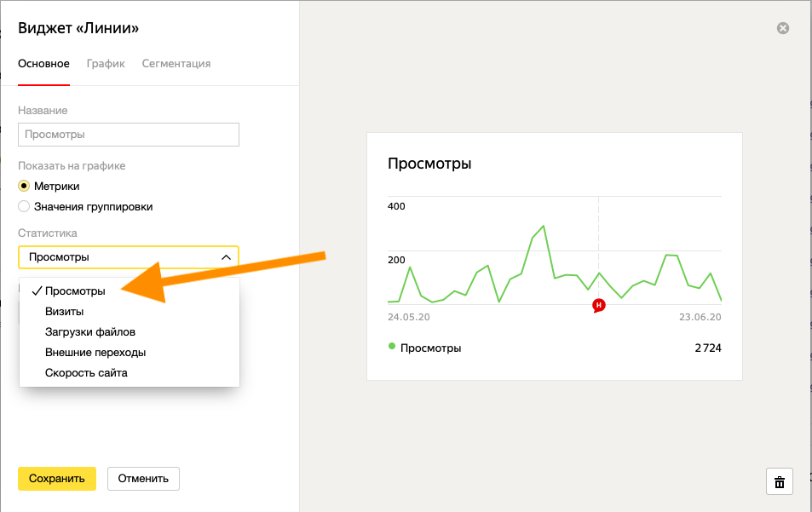Click the Название input field
This screenshot has width=812, height=512.
point(128,135)
